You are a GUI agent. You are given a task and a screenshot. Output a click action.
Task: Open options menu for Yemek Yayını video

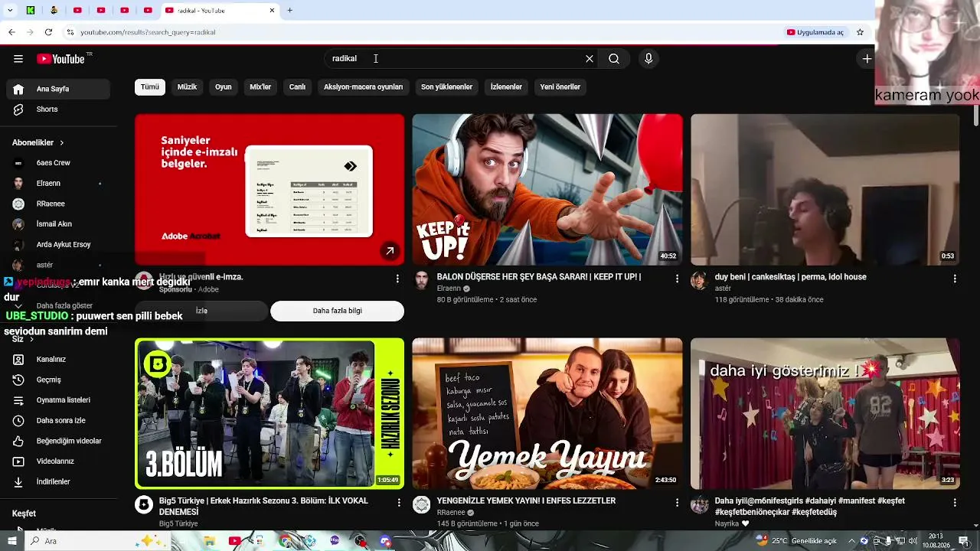tap(677, 503)
